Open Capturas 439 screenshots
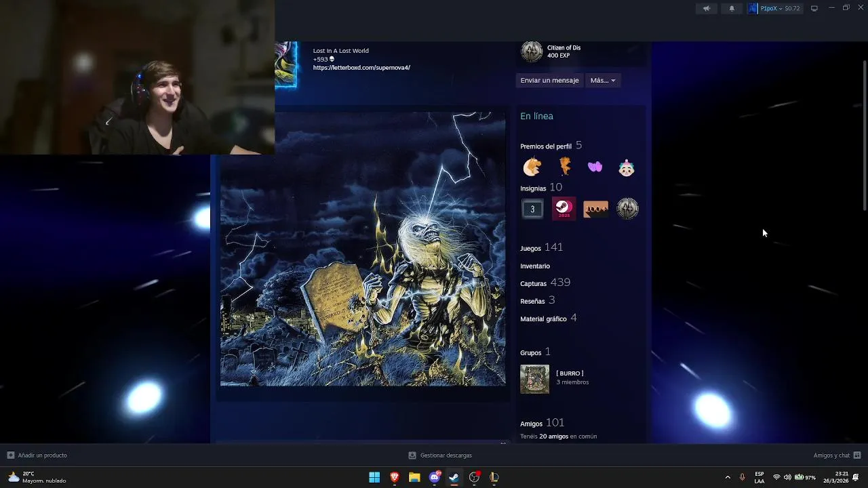 click(545, 283)
